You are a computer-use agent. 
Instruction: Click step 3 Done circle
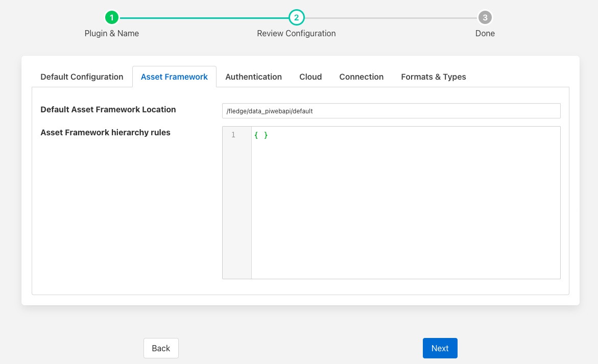[485, 17]
